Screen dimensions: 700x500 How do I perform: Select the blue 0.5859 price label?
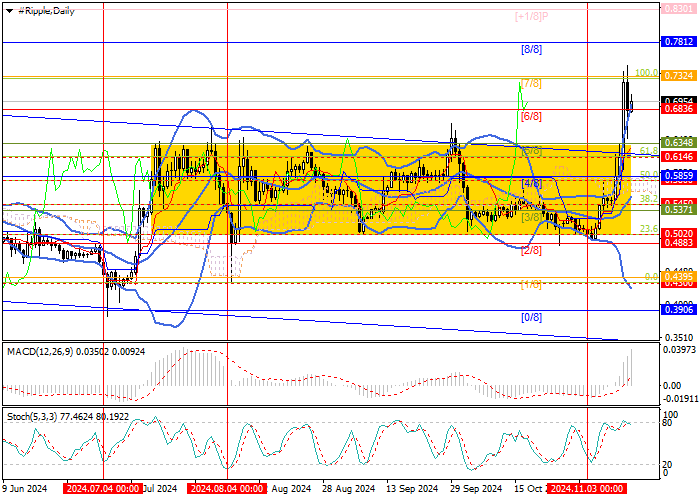(679, 175)
